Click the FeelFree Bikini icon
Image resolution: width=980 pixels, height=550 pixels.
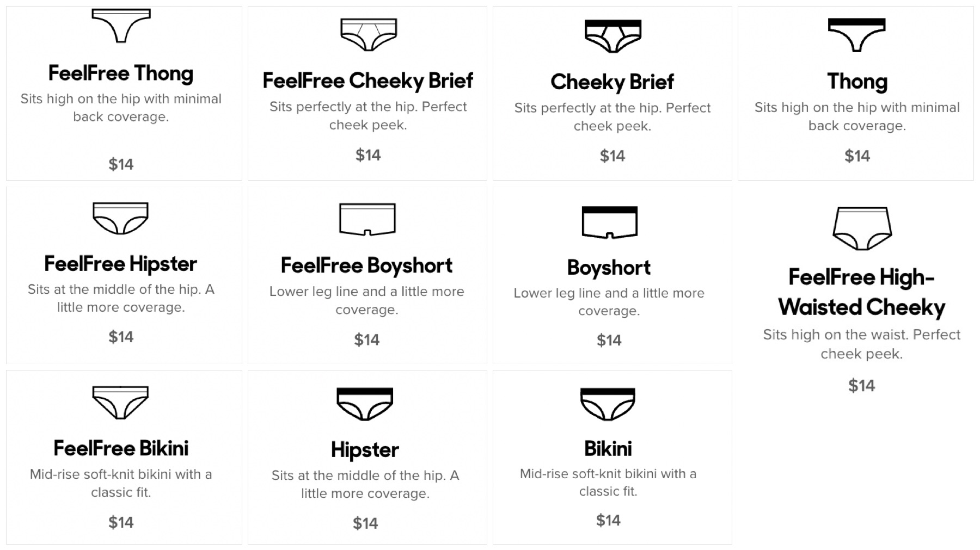[120, 402]
